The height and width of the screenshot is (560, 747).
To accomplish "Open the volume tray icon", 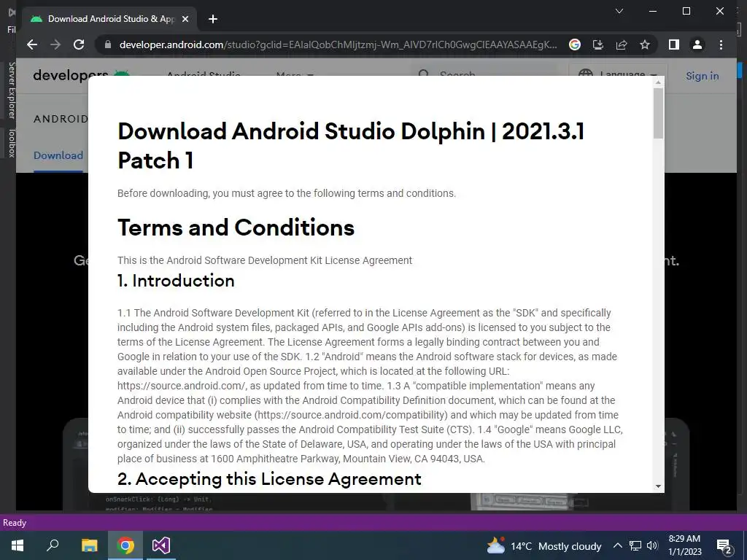I will (x=652, y=545).
